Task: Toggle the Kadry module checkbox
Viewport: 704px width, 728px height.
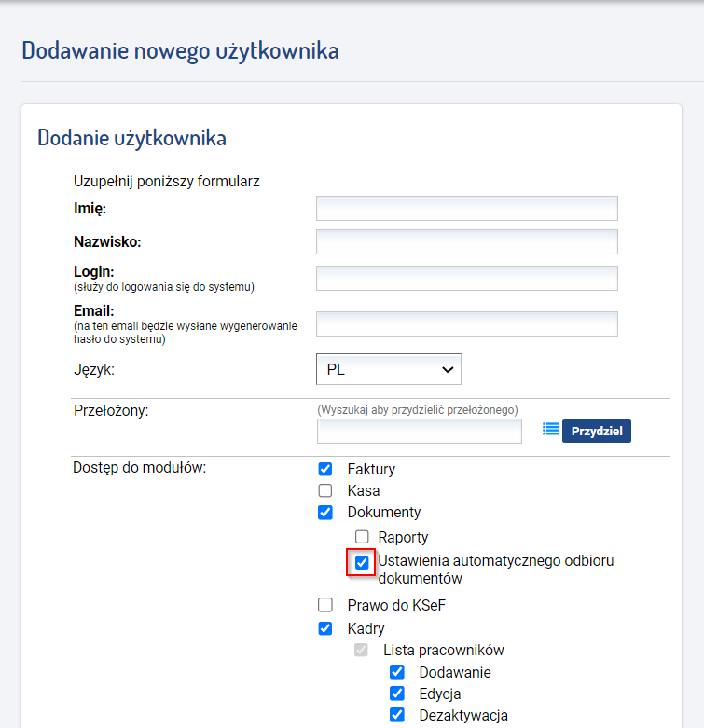Action: click(325, 628)
